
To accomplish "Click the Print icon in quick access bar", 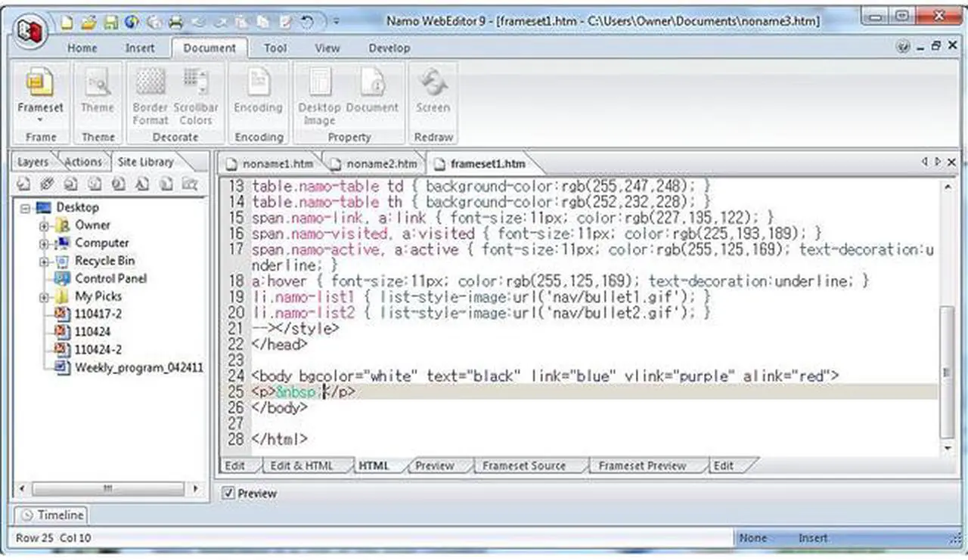I will click(175, 22).
